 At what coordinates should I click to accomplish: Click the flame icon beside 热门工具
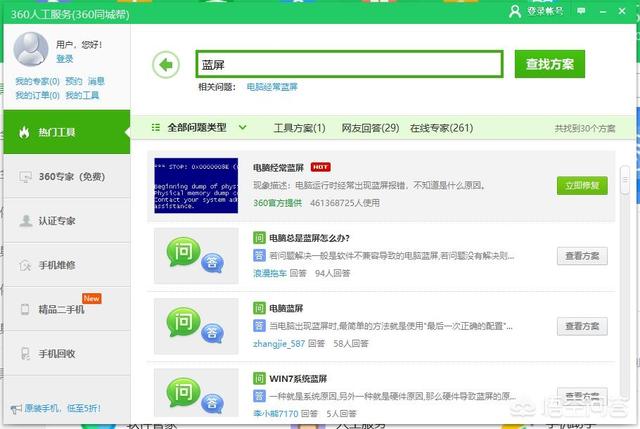[24, 132]
